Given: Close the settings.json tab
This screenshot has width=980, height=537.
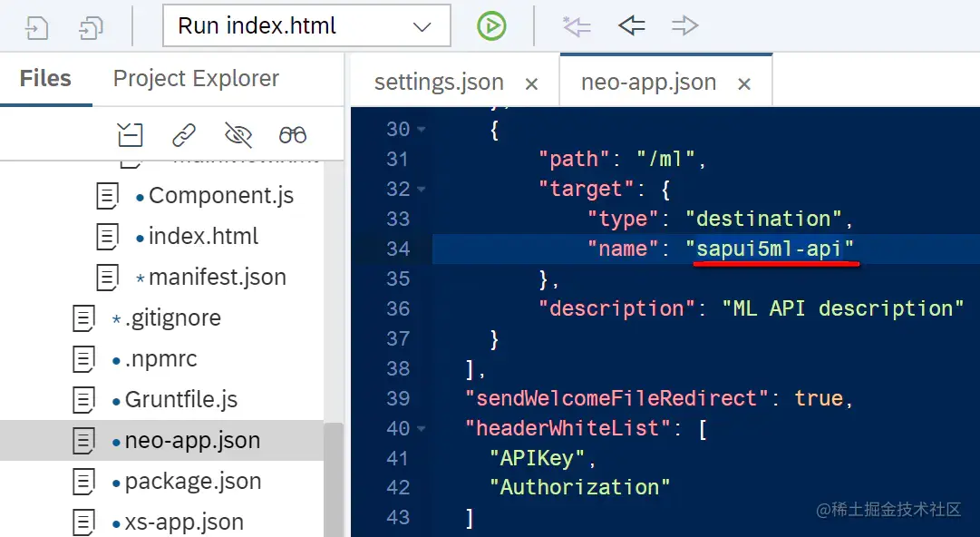Looking at the screenshot, I should (531, 83).
